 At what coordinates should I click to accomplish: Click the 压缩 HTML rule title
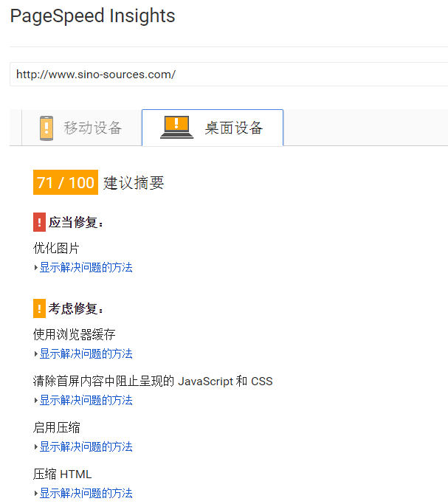(x=62, y=474)
